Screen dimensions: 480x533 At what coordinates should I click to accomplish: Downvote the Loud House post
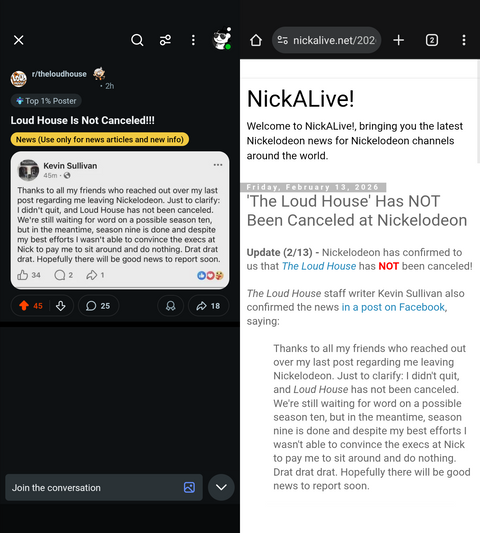click(x=61, y=306)
